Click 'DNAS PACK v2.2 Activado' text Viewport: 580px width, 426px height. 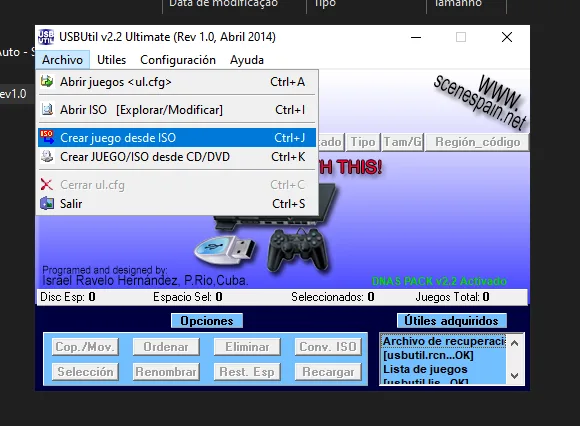point(439,281)
